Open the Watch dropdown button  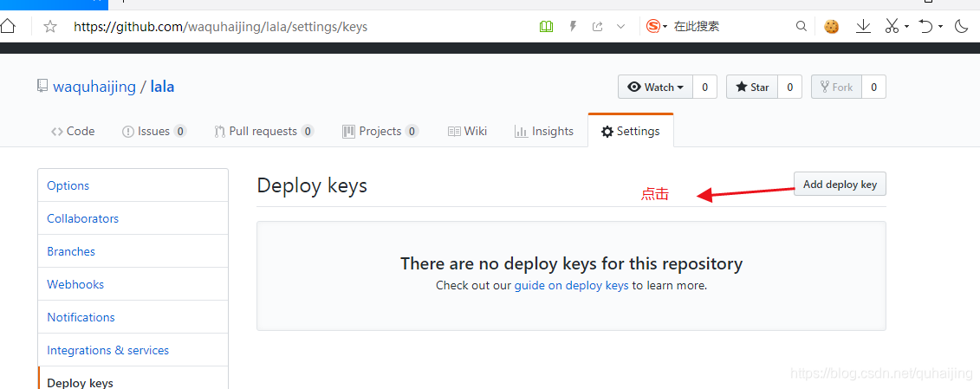[x=655, y=87]
